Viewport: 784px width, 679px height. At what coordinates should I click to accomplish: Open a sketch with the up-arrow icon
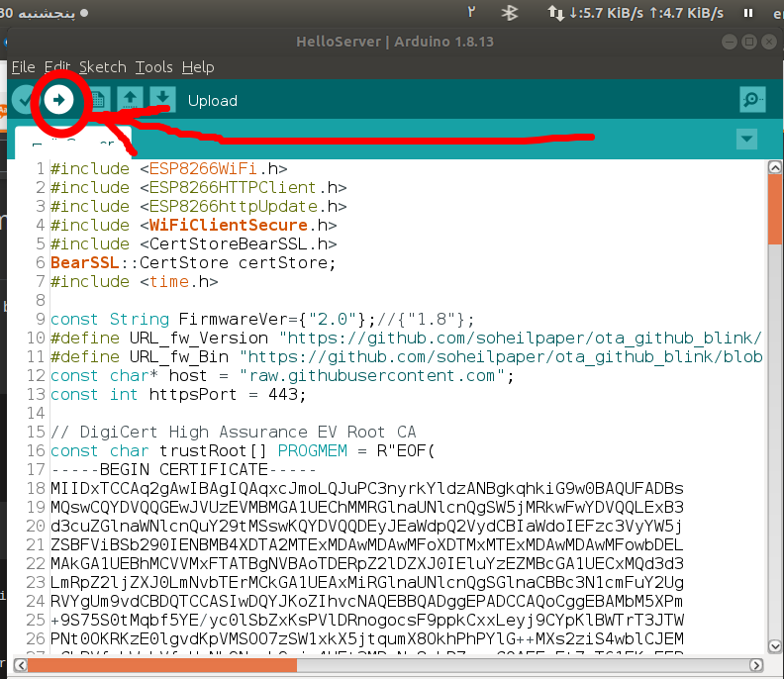(x=130, y=99)
